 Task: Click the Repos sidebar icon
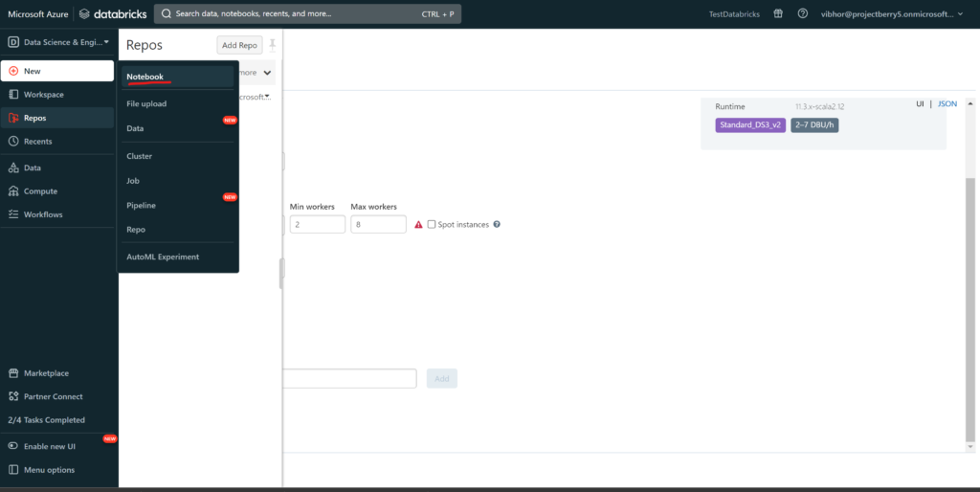pos(13,118)
